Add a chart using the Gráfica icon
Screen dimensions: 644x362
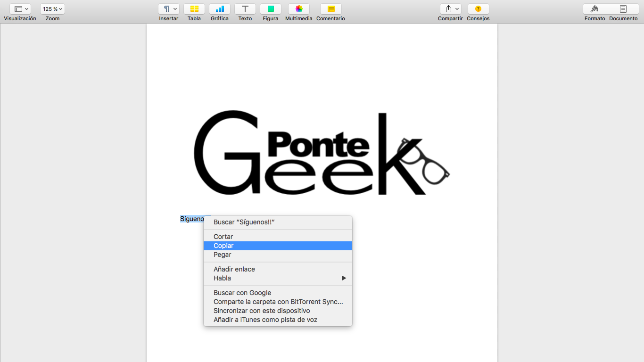tap(220, 9)
